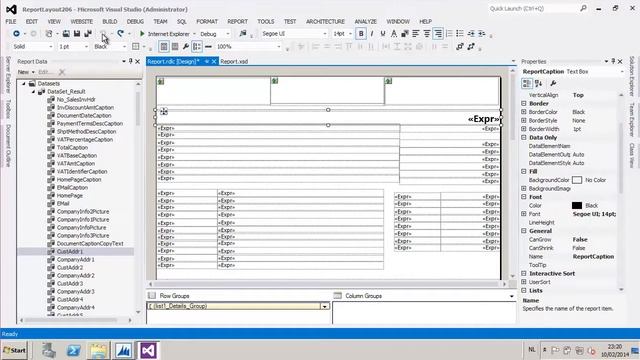
Task: Click the wrench properties icon in toolbar
Action: 186,47
